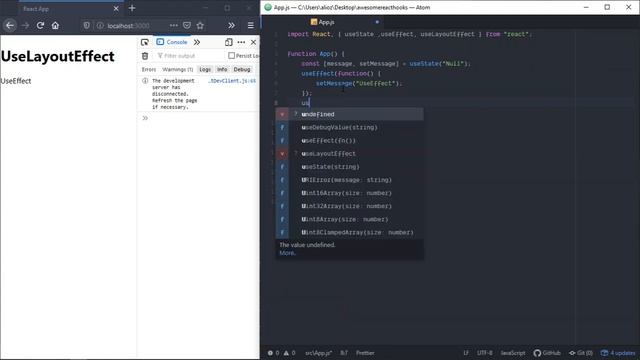This screenshot has width=640, height=360.
Task: Choose useDebugValue(string) suggestion
Action: [350, 127]
